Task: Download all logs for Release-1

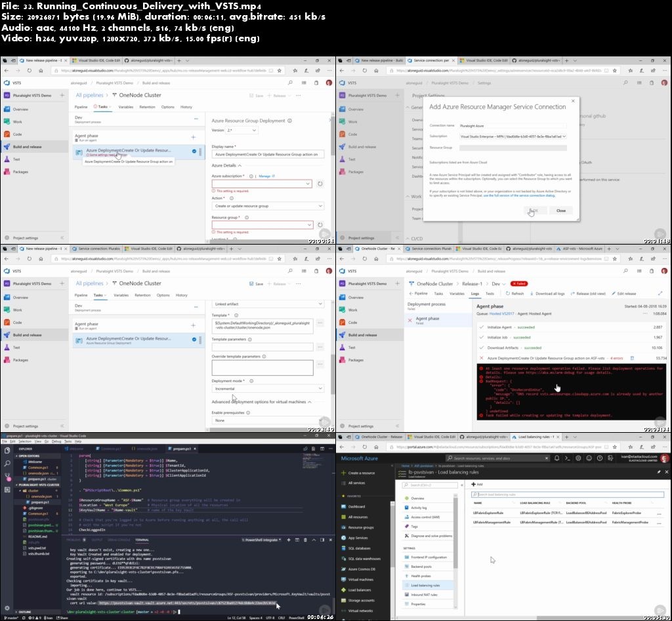Action: point(547,293)
